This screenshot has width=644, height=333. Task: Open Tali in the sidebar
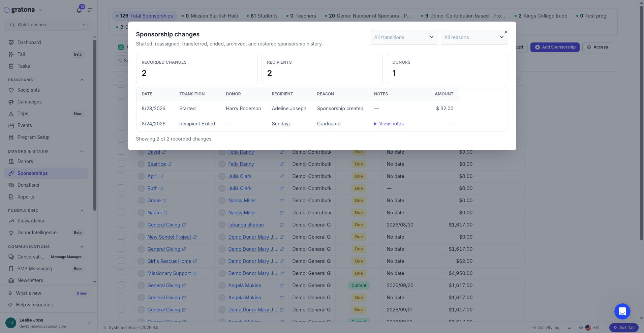click(47, 54)
